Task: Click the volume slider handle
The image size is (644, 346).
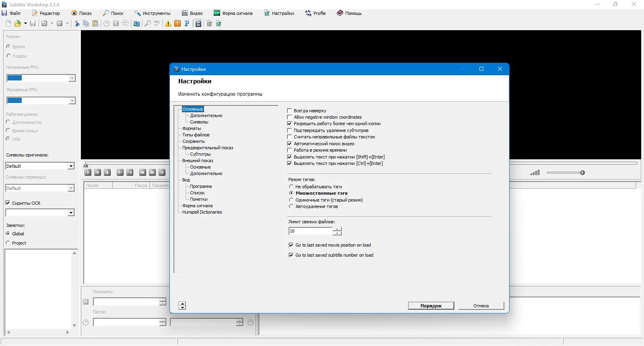Action: [x=582, y=173]
